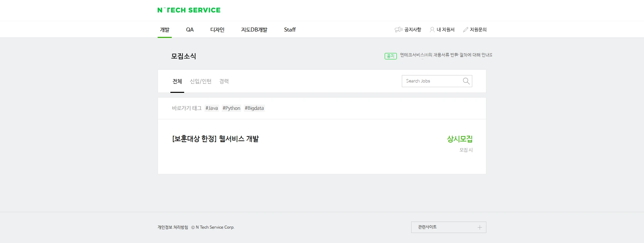This screenshot has width=644, height=243.
Task: Click the plus icon in 관련사이트
Action: point(480,227)
